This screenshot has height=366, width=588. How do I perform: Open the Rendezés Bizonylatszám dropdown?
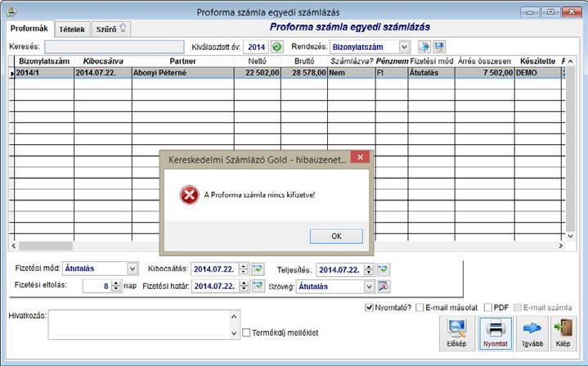pyautogui.click(x=404, y=47)
